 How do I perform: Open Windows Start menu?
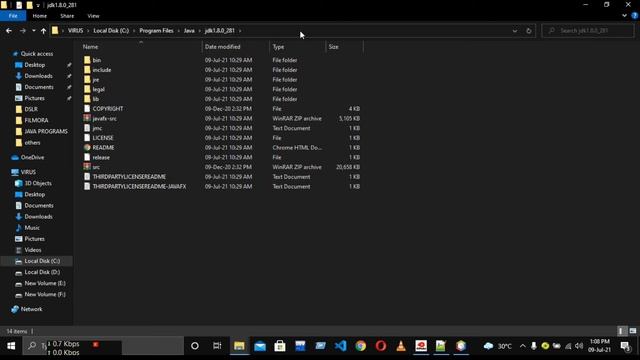click(x=11, y=346)
